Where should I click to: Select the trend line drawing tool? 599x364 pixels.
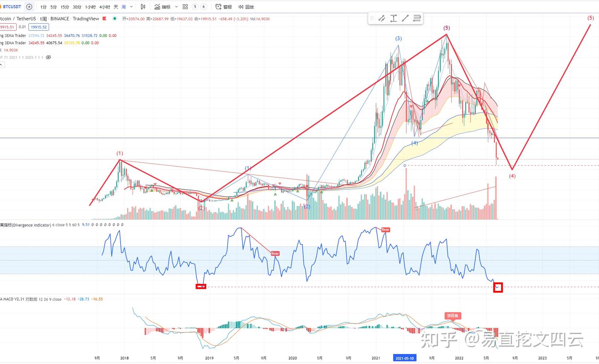405,18
